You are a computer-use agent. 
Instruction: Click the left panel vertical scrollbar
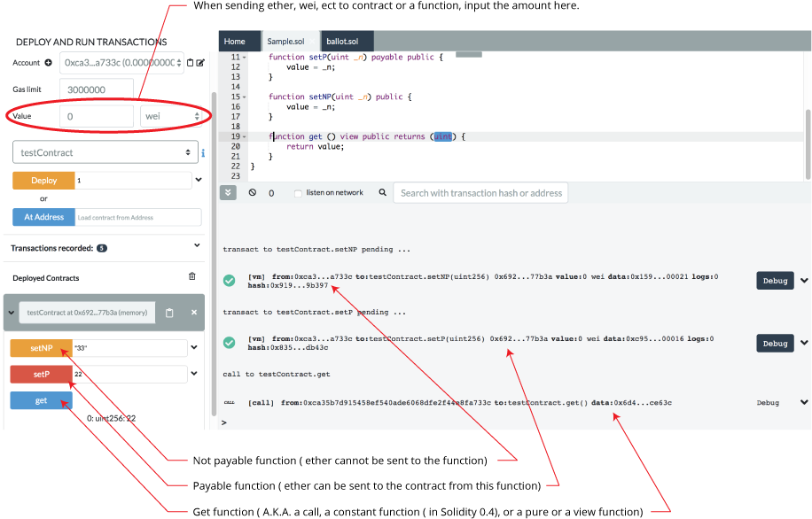tap(214, 253)
